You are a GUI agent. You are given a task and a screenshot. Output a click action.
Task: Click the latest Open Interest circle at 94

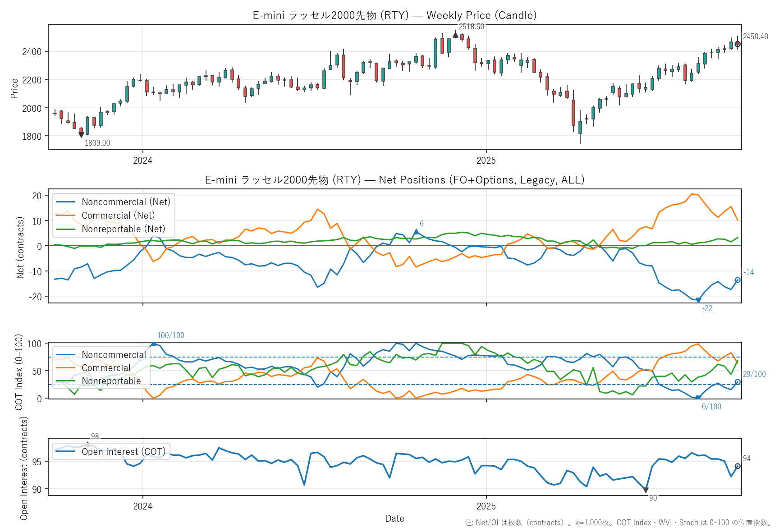pyautogui.click(x=738, y=466)
